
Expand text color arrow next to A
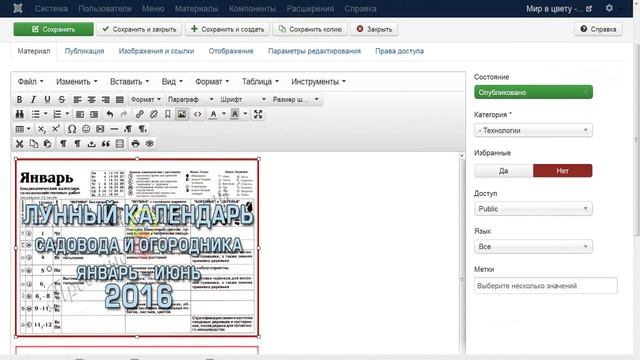click(224, 114)
